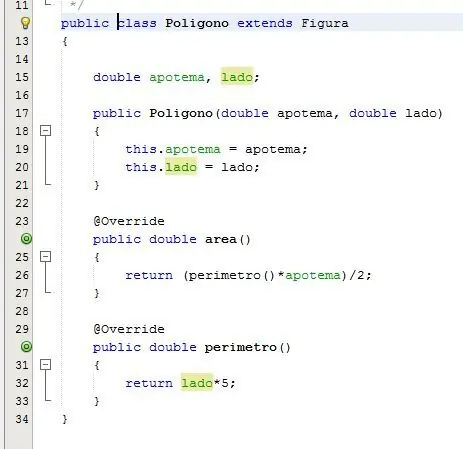This screenshot has width=463, height=449.
Task: Click the highlighted lado in return statement
Action: tap(197, 383)
